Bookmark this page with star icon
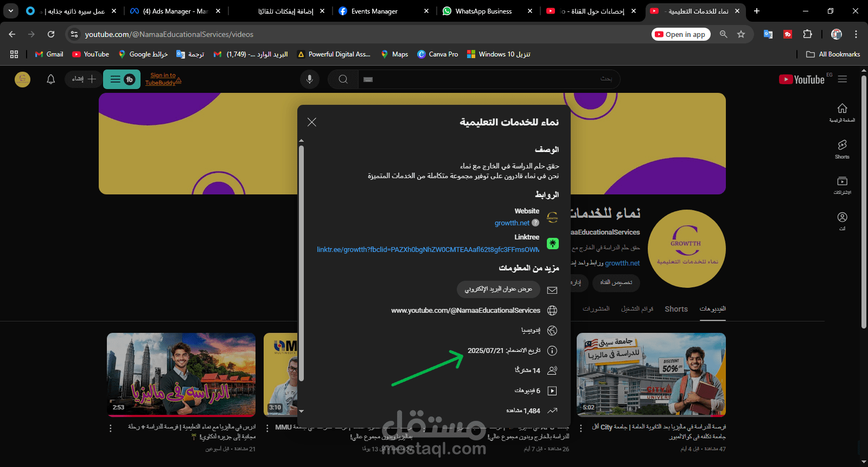Viewport: 868px width, 467px height. (x=741, y=34)
